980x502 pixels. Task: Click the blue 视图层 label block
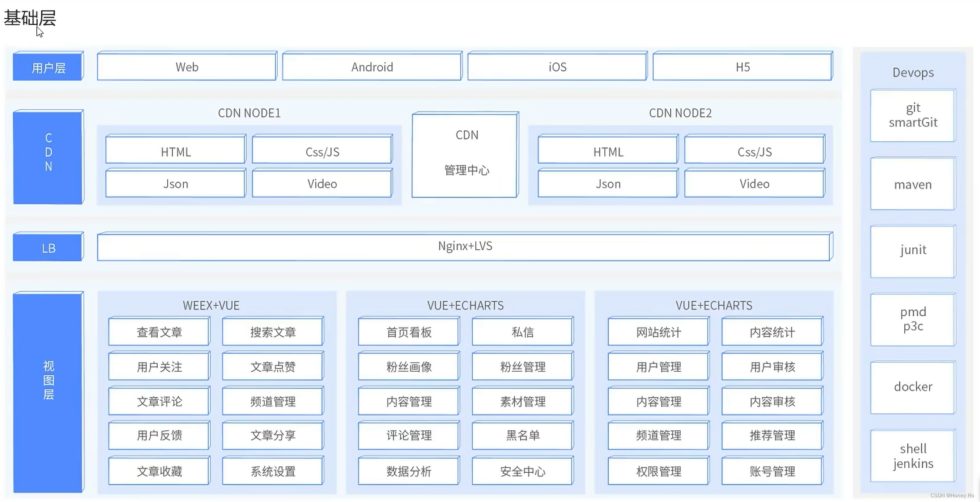click(48, 392)
